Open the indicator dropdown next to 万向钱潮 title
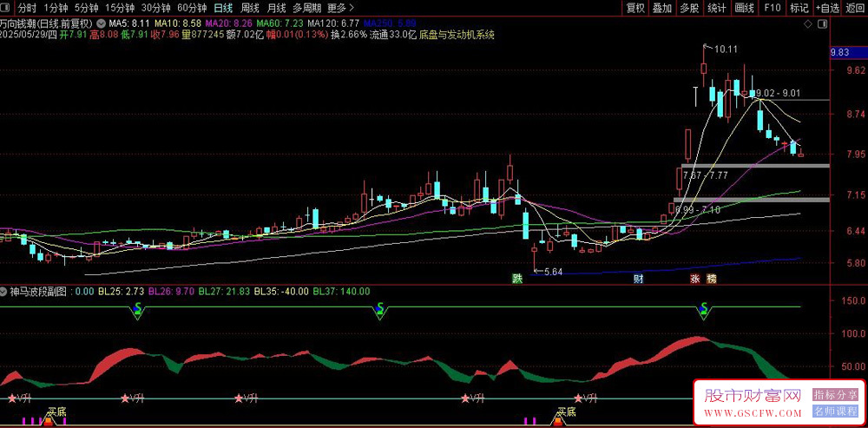The height and width of the screenshot is (428, 868). pos(101,23)
